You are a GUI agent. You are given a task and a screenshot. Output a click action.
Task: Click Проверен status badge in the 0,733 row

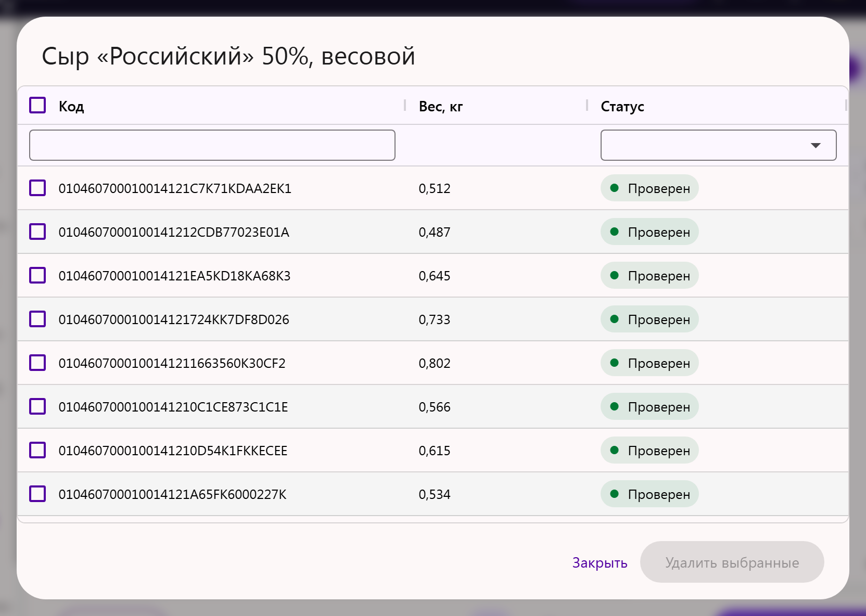click(x=649, y=319)
